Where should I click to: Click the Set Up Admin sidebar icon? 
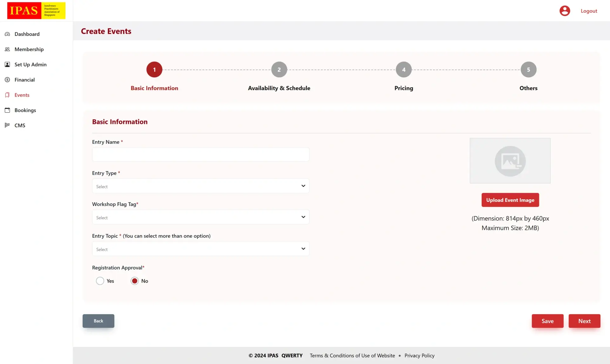point(7,64)
